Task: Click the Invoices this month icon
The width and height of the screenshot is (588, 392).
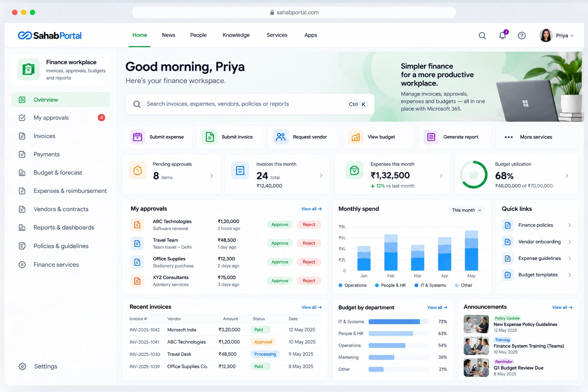Action: [240, 170]
